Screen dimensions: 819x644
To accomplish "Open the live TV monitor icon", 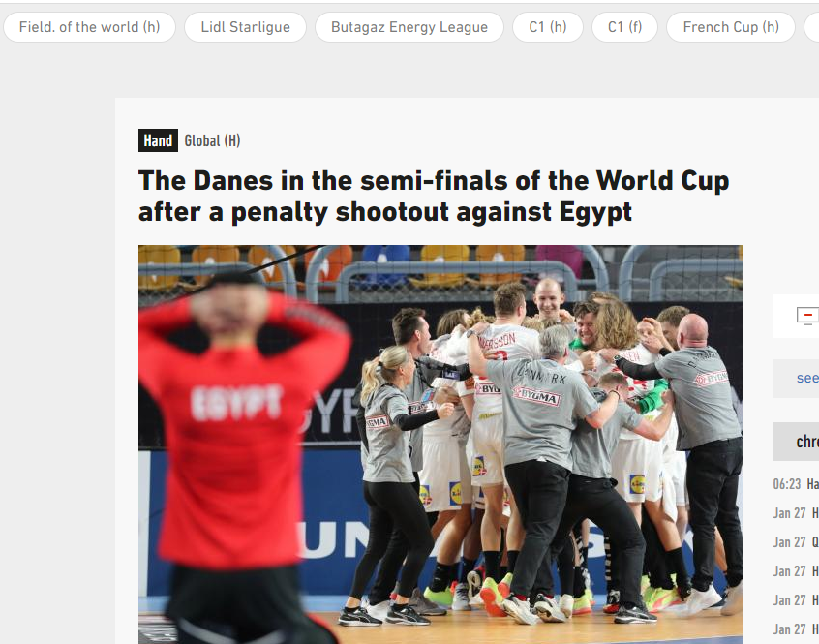I will pyautogui.click(x=807, y=316).
